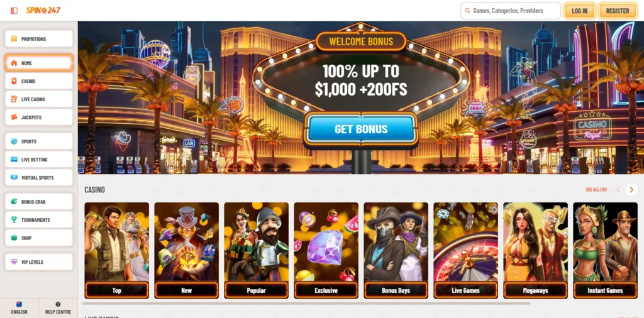Click the Virtual Sports icon

pos(14,178)
